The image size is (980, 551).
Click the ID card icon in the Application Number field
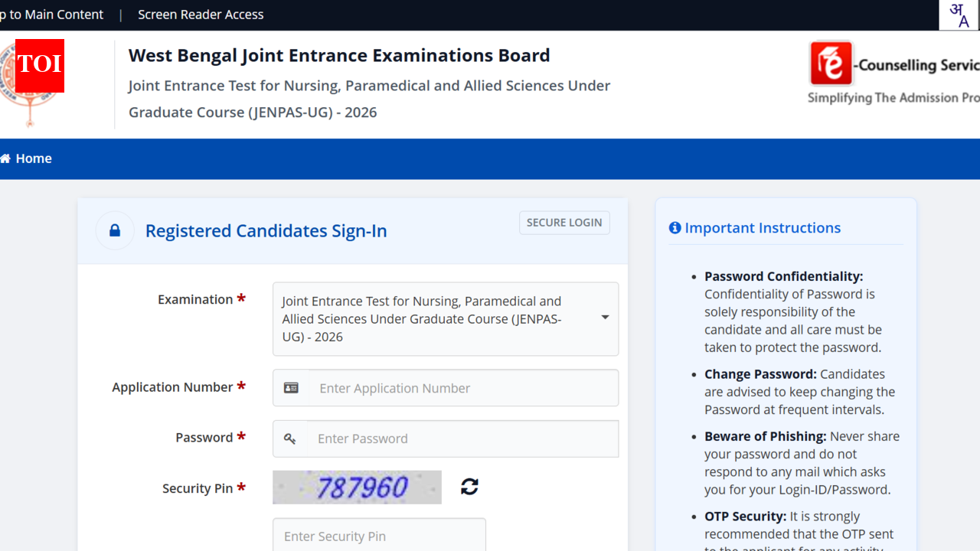coord(291,388)
